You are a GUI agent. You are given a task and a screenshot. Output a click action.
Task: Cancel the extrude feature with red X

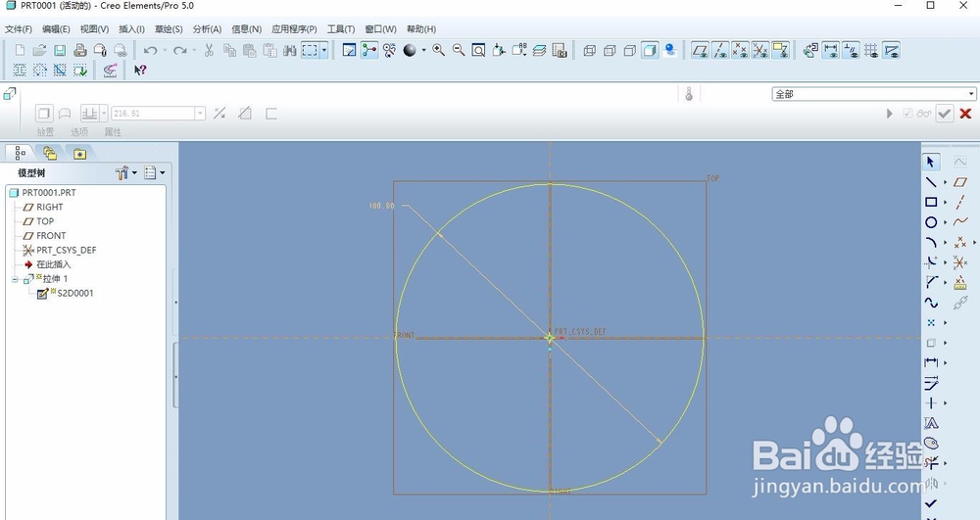point(965,114)
